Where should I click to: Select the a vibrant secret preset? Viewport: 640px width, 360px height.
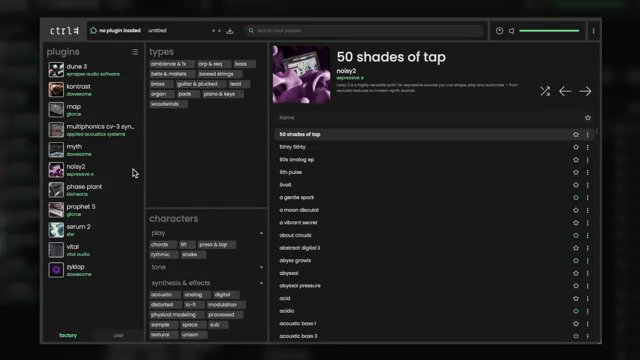click(x=433, y=223)
